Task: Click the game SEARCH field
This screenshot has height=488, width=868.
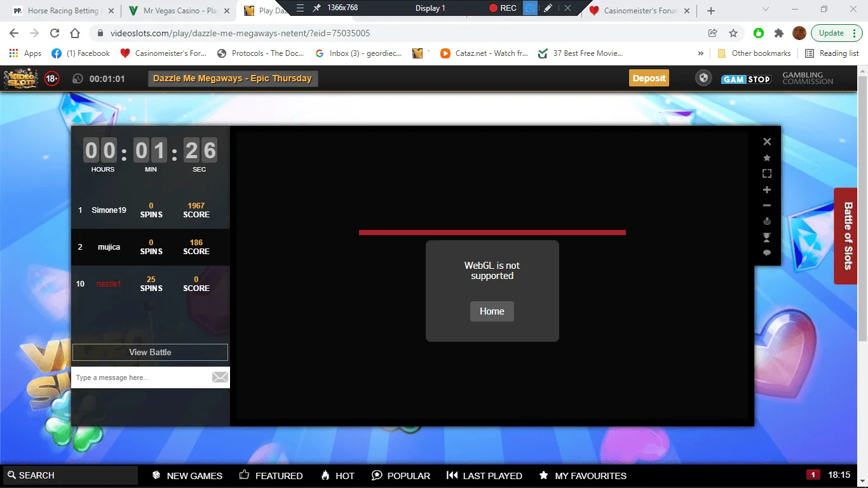Action: (70, 475)
